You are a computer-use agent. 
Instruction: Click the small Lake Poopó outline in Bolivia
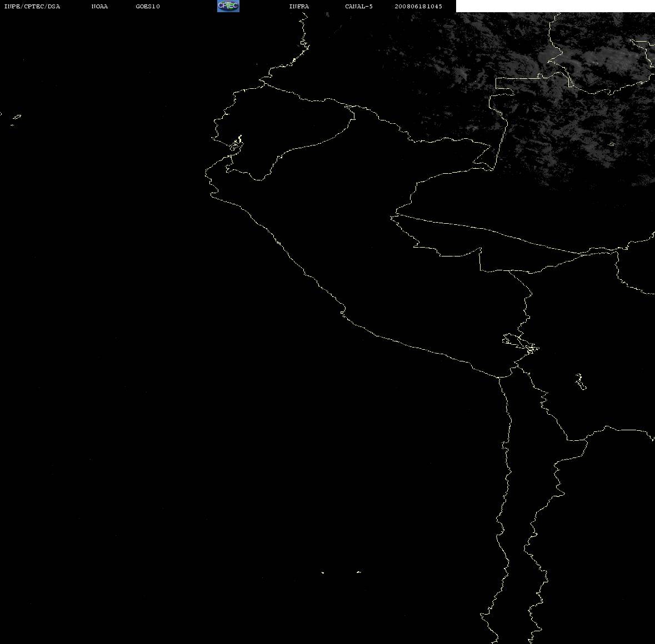click(580, 381)
